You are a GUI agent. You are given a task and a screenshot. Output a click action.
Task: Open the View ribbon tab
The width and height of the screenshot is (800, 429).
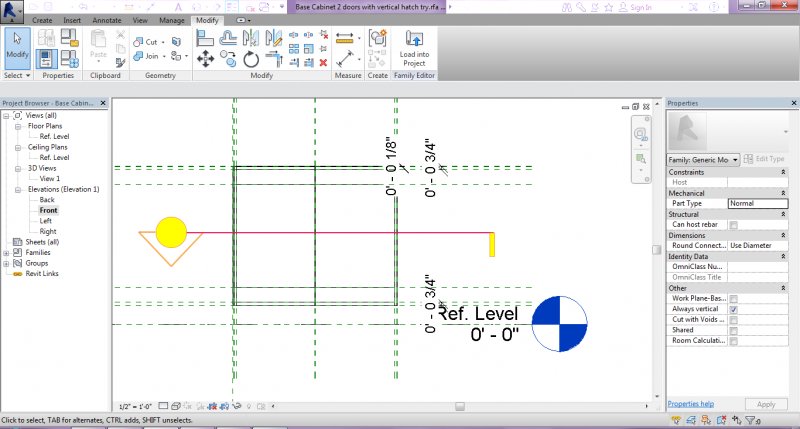140,20
